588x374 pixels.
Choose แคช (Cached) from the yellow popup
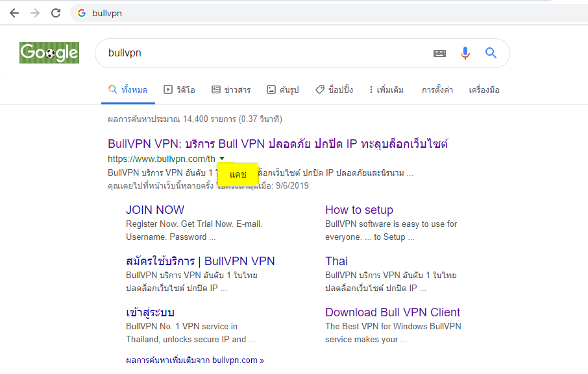pyautogui.click(x=238, y=174)
